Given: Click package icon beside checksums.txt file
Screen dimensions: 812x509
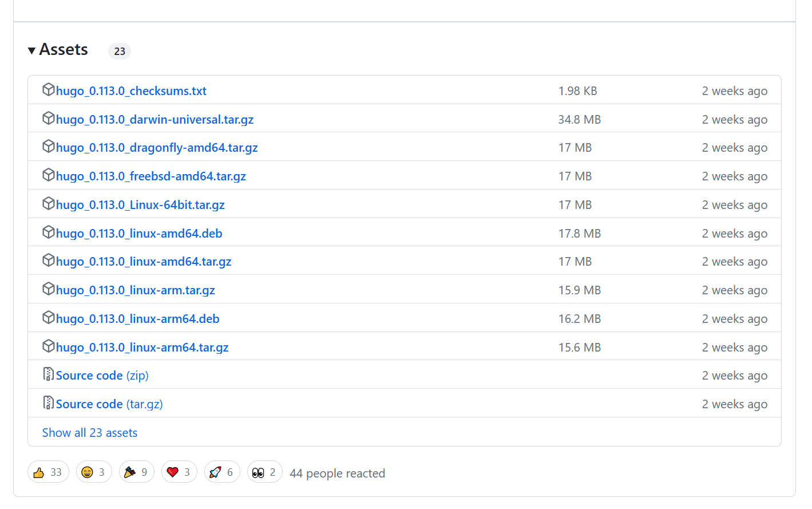Looking at the screenshot, I should 49,90.
